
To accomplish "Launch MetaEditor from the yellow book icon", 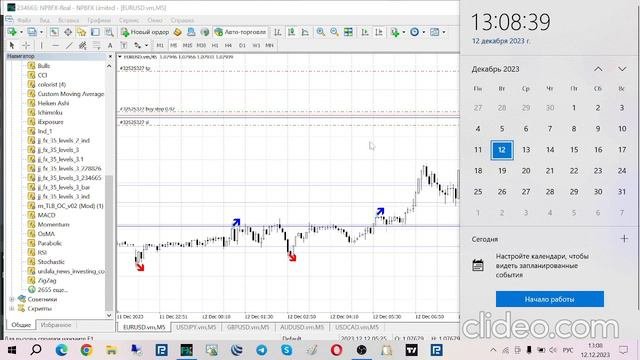I will (x=178, y=32).
